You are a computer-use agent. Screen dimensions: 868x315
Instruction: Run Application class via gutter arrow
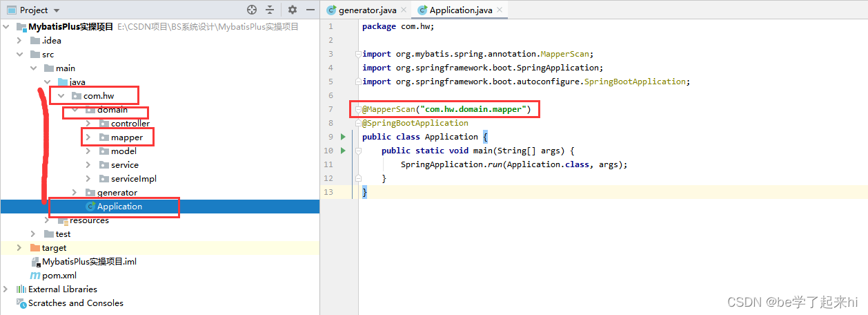pyautogui.click(x=343, y=137)
